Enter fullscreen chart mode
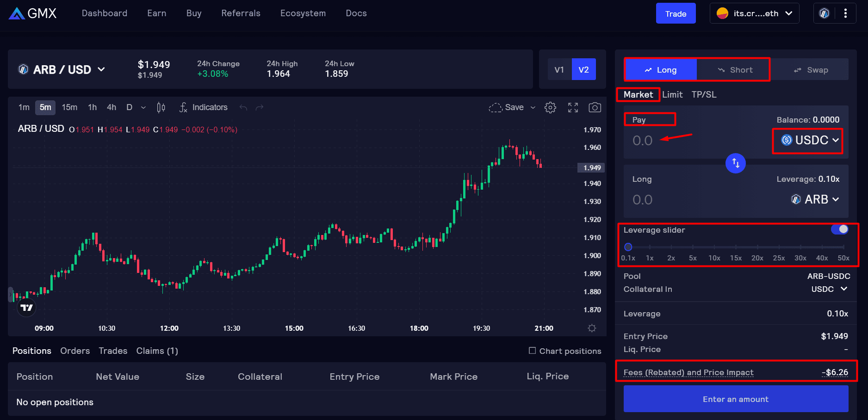The height and width of the screenshot is (420, 868). click(573, 107)
